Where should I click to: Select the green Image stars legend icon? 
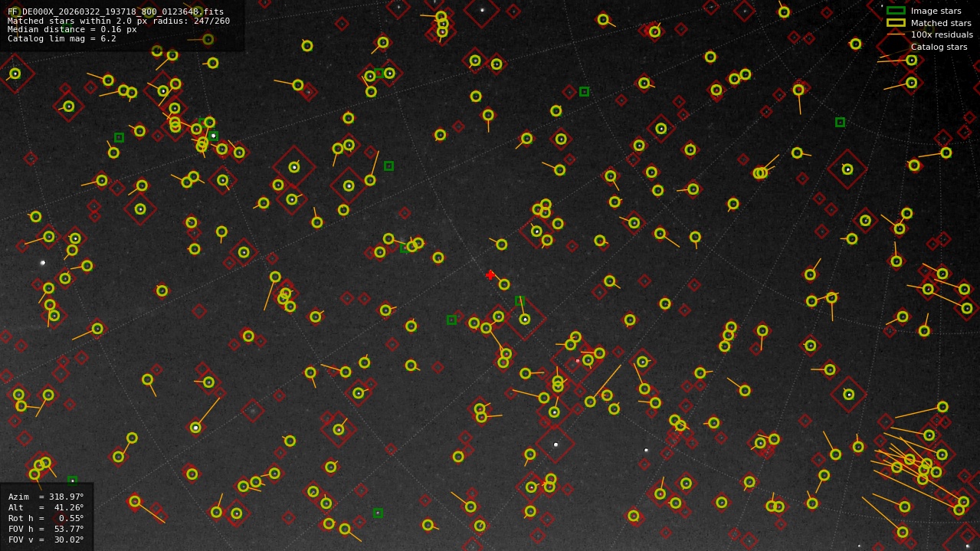click(x=896, y=11)
